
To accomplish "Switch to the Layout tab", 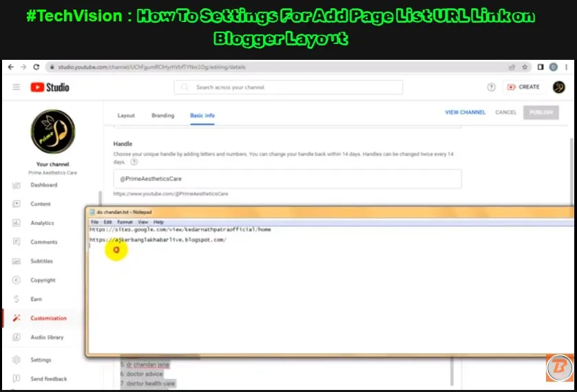I will [126, 116].
